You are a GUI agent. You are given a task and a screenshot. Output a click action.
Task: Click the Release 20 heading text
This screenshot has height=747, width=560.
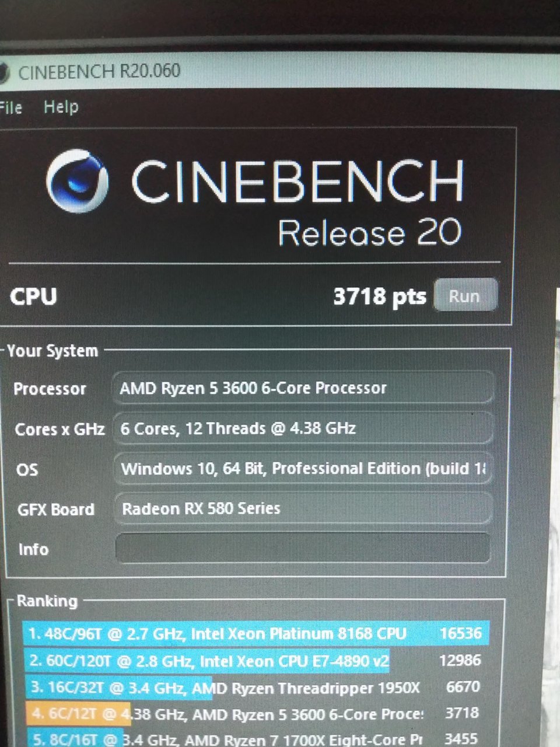tap(370, 232)
